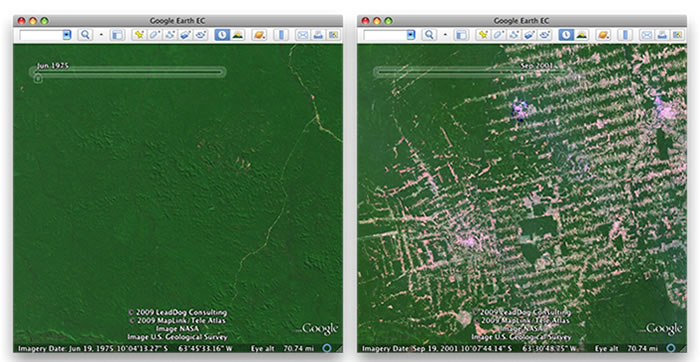Click small arrow beside Search in 1975 window

point(101,35)
